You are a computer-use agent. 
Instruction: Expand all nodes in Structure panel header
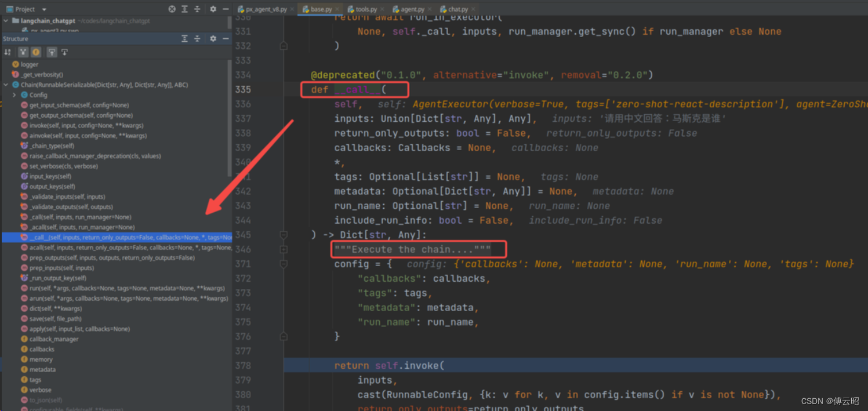184,38
